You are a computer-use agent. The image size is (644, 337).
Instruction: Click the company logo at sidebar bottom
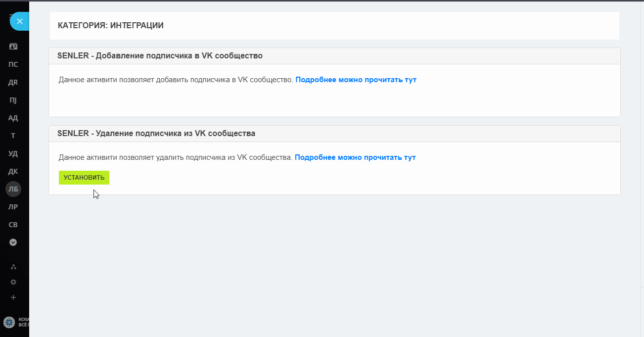point(9,322)
